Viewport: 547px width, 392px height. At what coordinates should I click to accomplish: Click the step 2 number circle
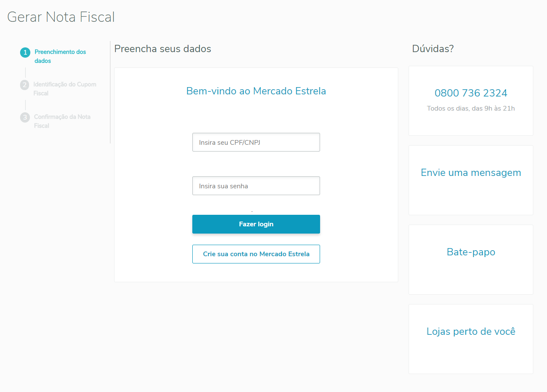[25, 85]
